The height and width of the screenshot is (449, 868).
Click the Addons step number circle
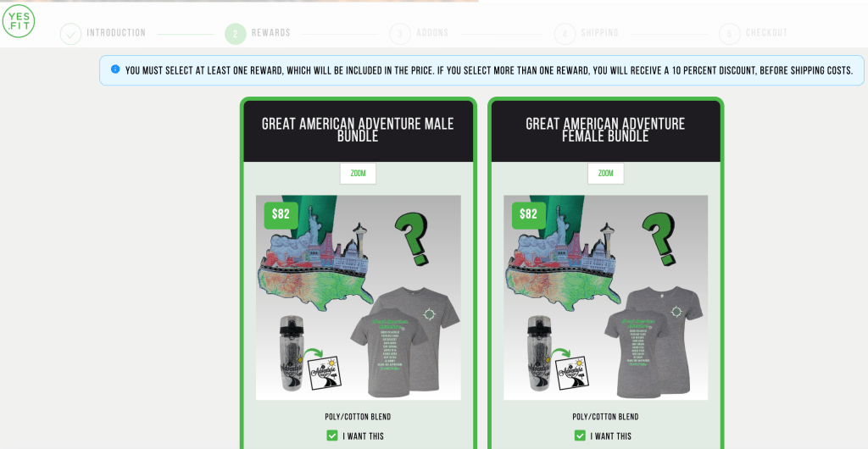[400, 34]
